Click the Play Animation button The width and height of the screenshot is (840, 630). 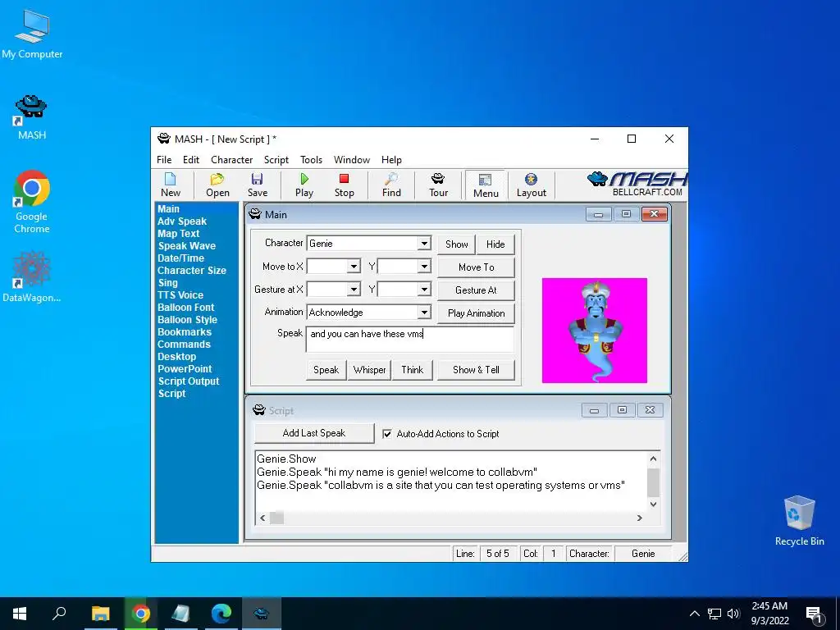pyautogui.click(x=476, y=313)
